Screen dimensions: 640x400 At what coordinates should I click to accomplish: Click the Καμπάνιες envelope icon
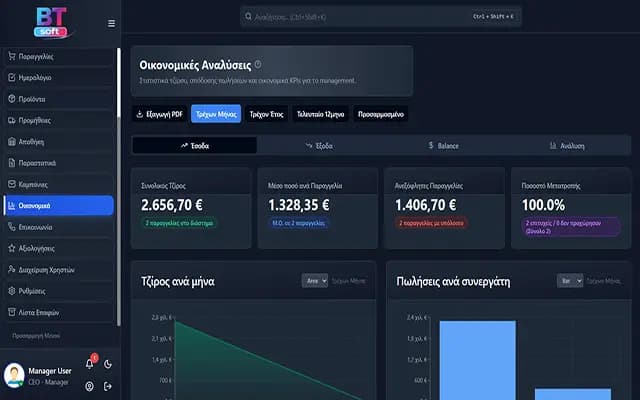[12, 184]
